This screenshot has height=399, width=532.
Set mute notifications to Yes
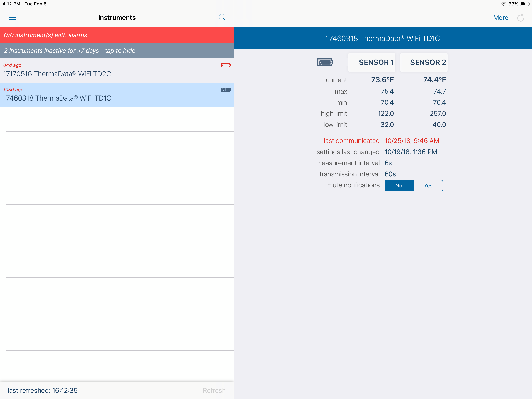[428, 185]
